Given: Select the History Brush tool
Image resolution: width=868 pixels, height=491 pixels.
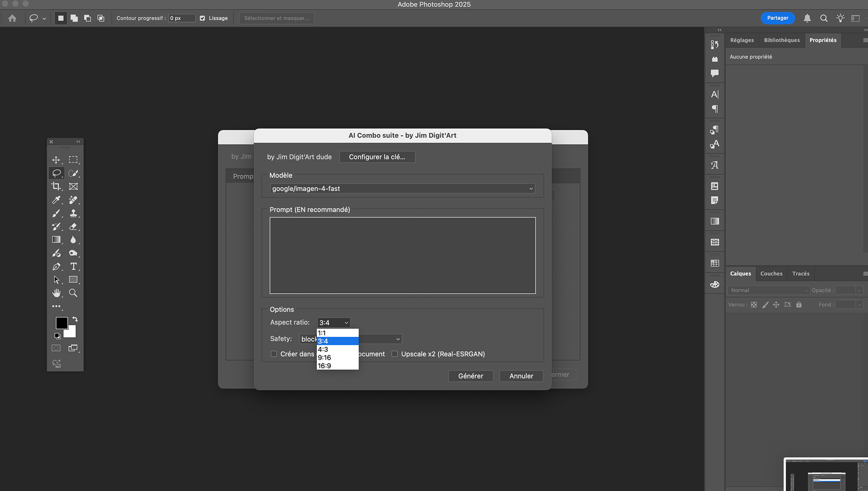Looking at the screenshot, I should pyautogui.click(x=56, y=227).
